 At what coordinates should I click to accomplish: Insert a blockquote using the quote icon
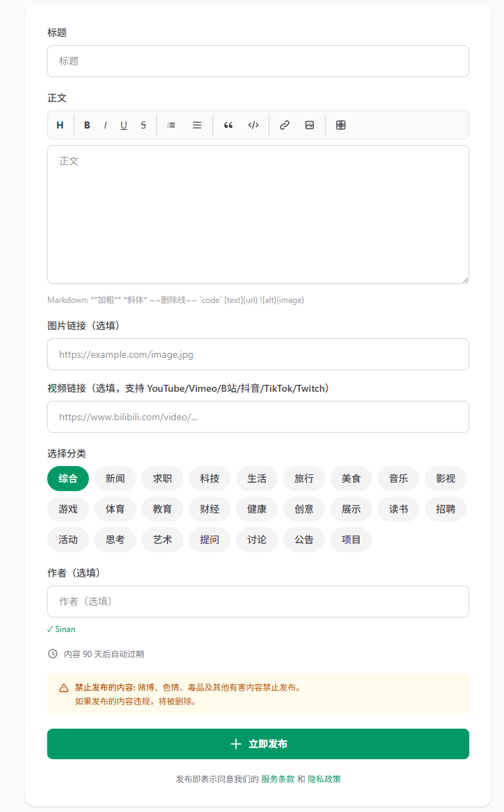coord(228,125)
